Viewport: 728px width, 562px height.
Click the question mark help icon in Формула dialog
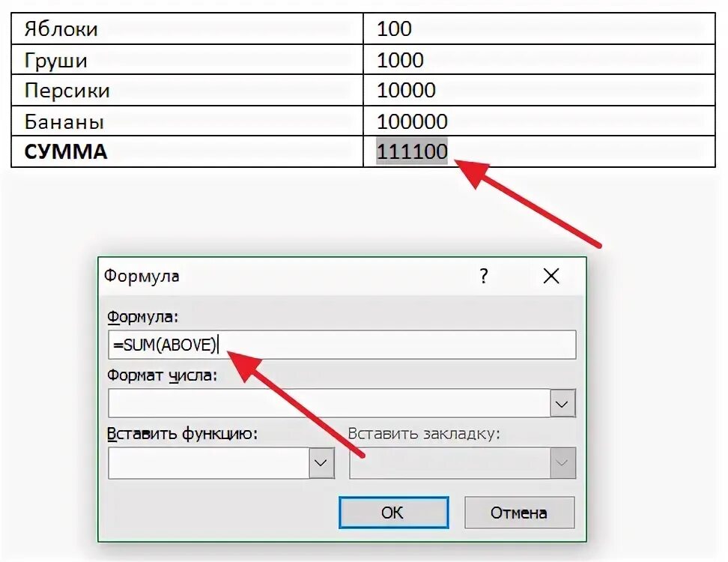pyautogui.click(x=484, y=276)
